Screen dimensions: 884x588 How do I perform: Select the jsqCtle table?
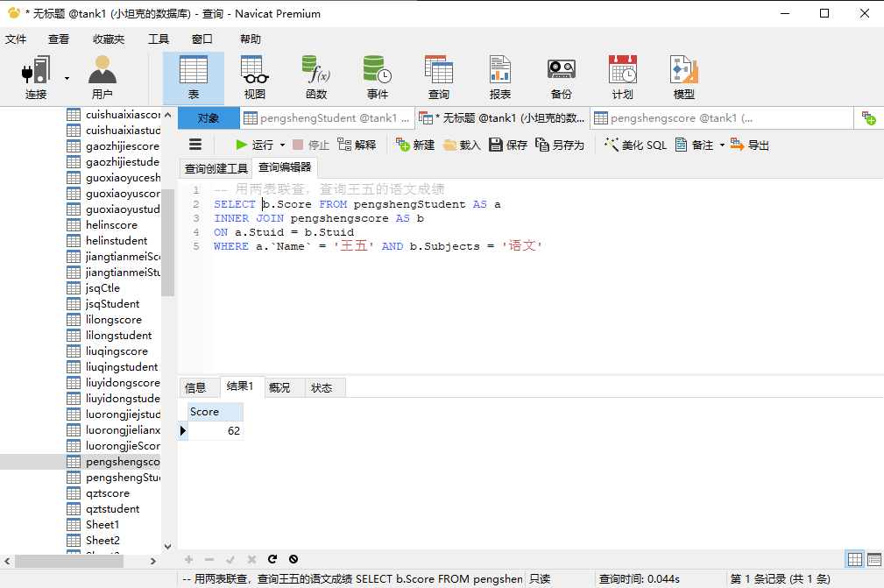(103, 288)
